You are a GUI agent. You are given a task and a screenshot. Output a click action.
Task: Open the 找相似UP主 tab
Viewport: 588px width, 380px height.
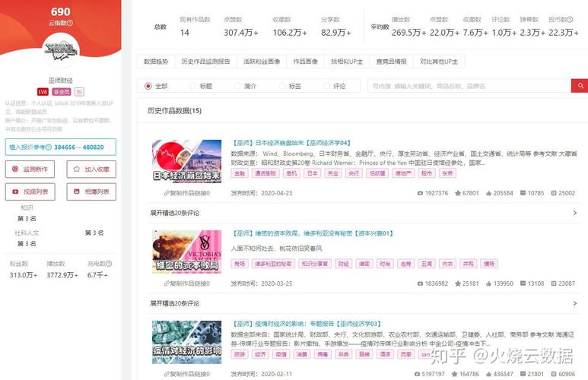click(x=347, y=62)
